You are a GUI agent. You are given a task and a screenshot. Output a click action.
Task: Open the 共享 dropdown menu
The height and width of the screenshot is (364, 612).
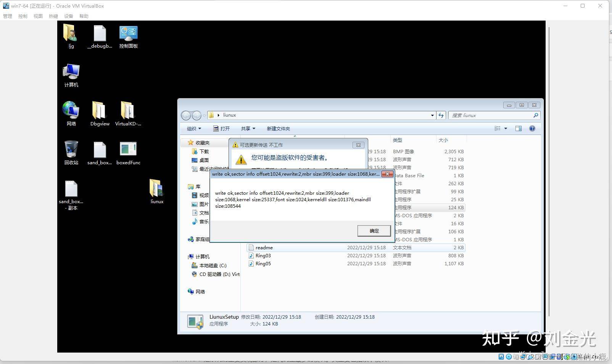(x=248, y=128)
